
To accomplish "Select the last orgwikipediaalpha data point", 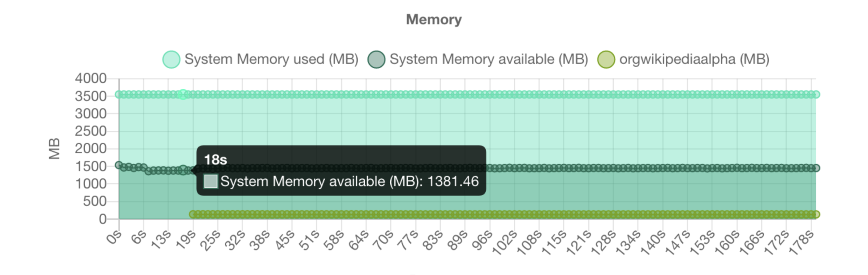I will pyautogui.click(x=816, y=214).
